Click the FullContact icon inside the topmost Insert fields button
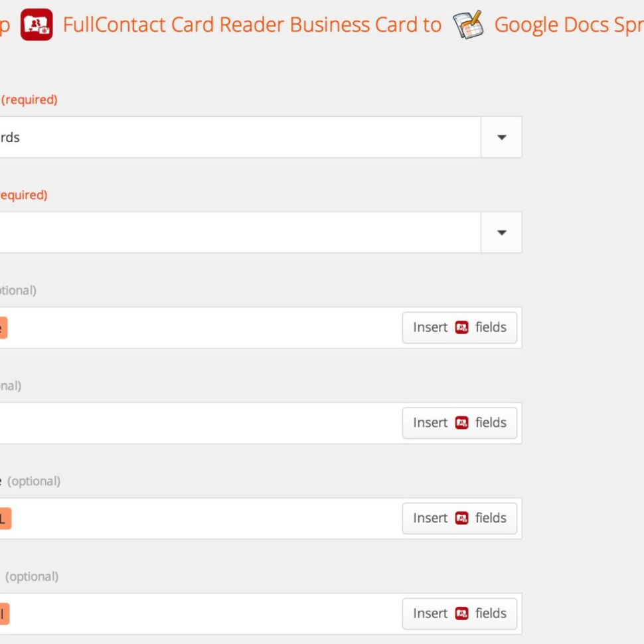 click(x=462, y=327)
